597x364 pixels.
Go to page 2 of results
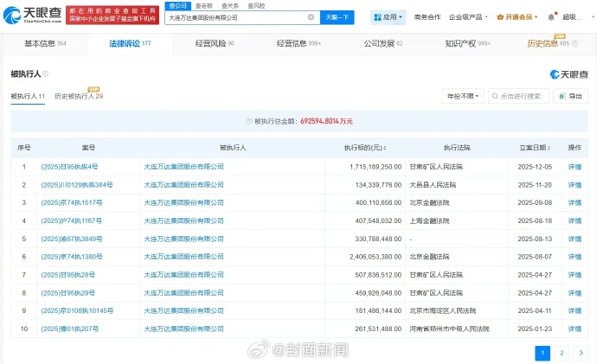[562, 353]
